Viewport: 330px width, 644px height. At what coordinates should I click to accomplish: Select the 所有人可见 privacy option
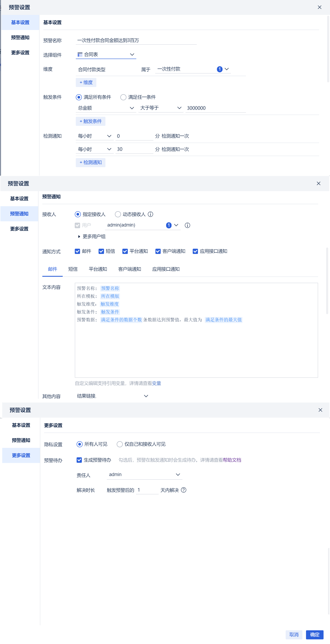[80, 444]
